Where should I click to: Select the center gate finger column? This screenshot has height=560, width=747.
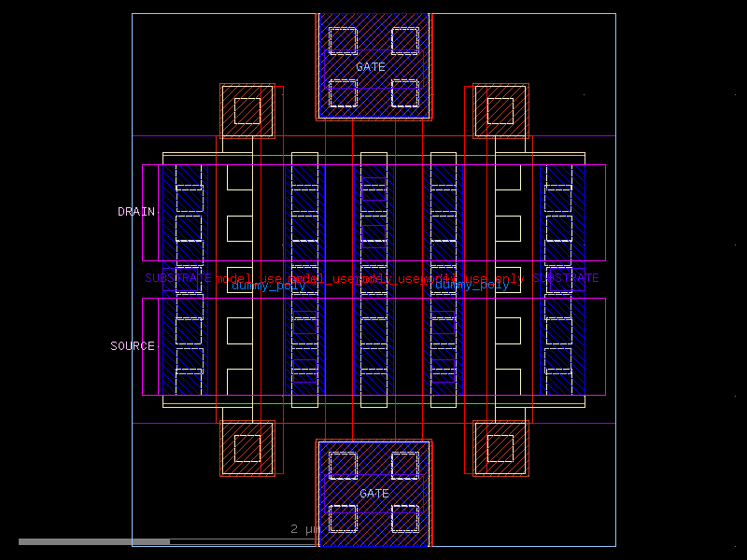coord(373,280)
